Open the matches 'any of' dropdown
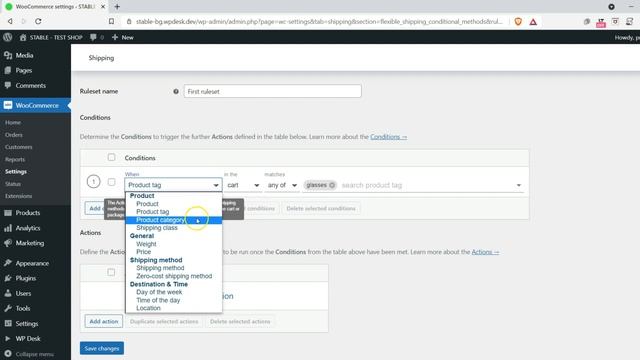 [282, 185]
